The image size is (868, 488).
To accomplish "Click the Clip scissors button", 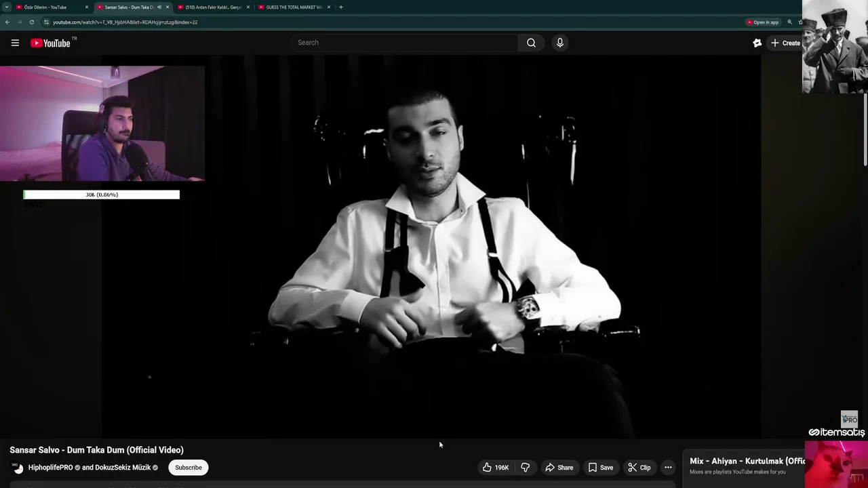I will pos(639,468).
